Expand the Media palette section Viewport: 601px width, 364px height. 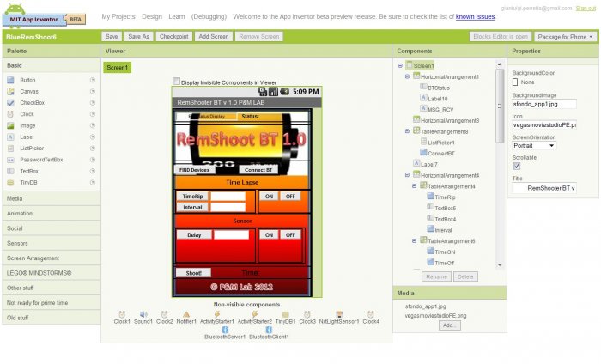click(x=52, y=198)
